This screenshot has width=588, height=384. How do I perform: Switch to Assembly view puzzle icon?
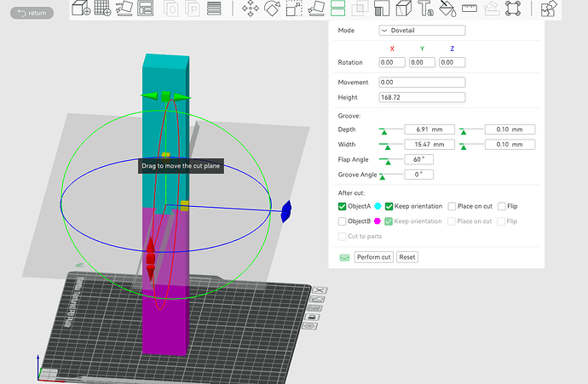[x=549, y=9]
